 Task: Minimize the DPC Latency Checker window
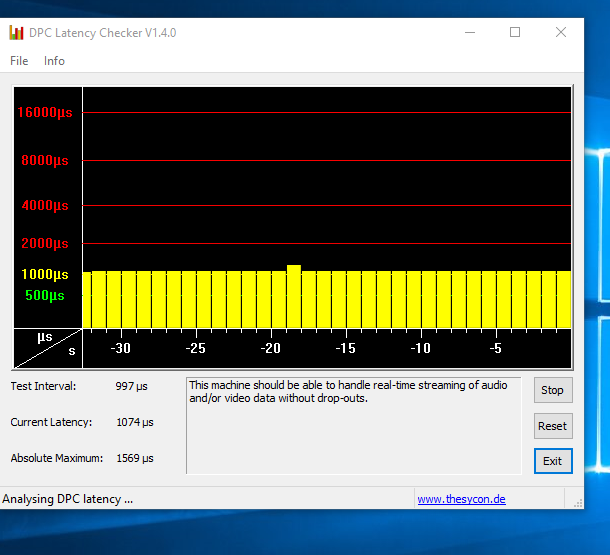tap(470, 32)
